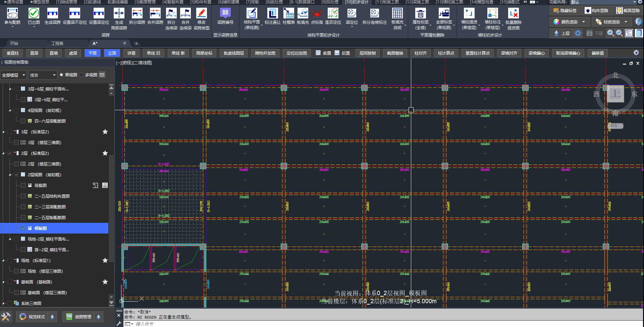This screenshot has width=644, height=327.
Task: Toggle the 前置 checkbox in the view toolbar
Action: tap(318, 53)
